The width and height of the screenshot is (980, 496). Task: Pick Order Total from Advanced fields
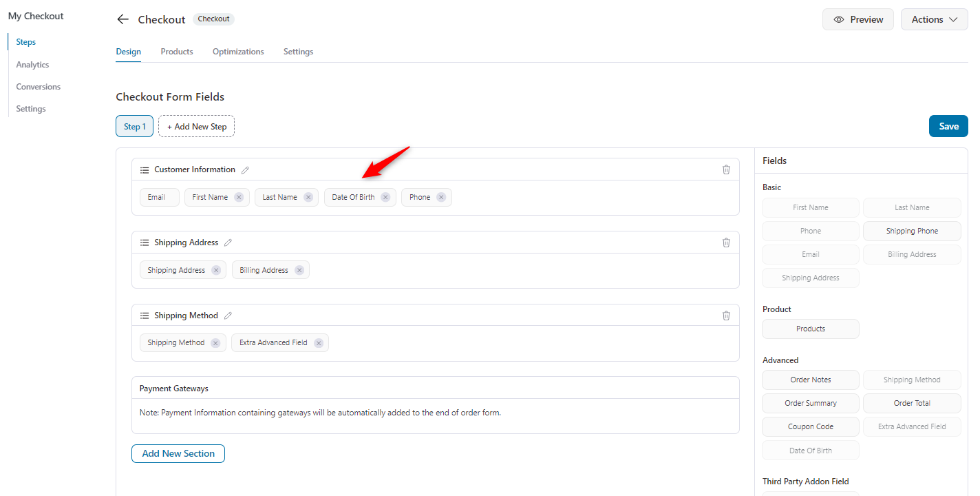pyautogui.click(x=912, y=403)
